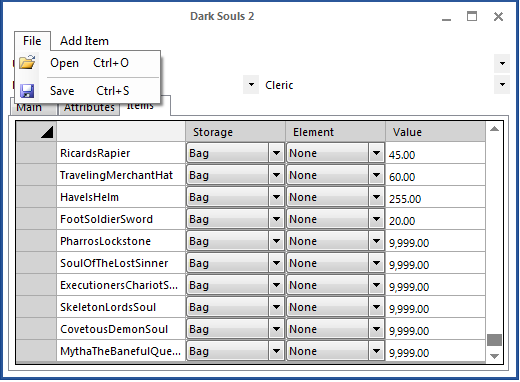Click the select-all triangle in grid corner
The width and height of the screenshot is (520, 382).
click(x=47, y=132)
